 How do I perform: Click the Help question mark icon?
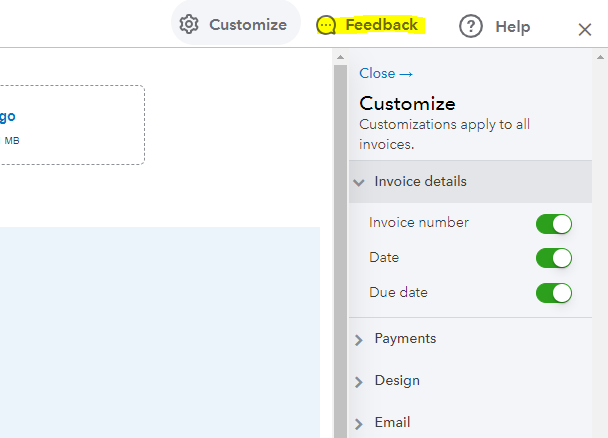(x=471, y=26)
